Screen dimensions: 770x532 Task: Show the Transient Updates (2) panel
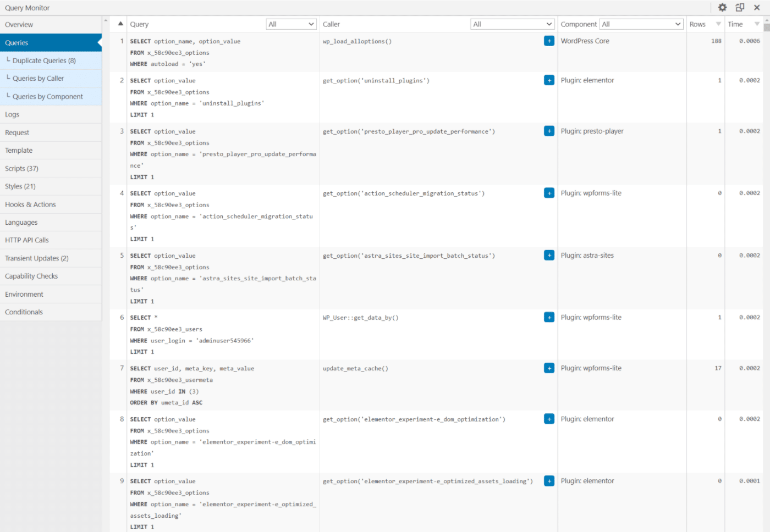[x=36, y=258]
